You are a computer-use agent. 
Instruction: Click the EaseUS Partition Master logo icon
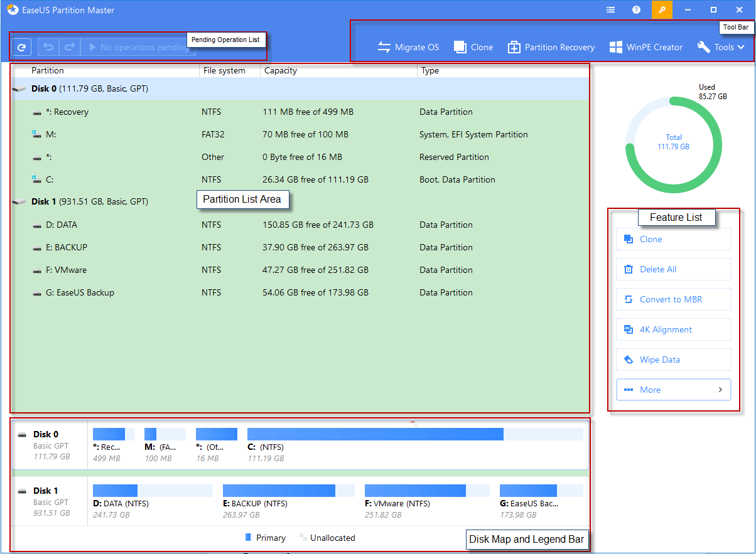pos(11,10)
